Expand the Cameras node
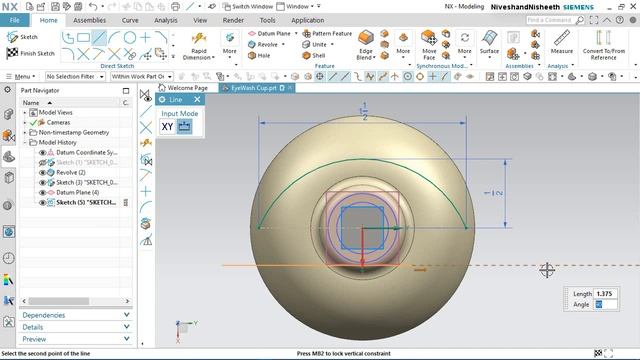 click(x=25, y=122)
